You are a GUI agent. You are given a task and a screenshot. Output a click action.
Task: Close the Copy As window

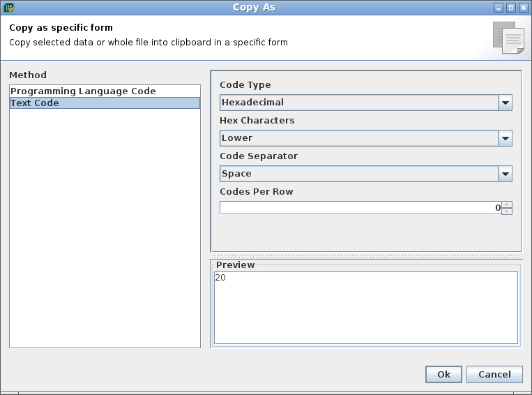(524, 8)
